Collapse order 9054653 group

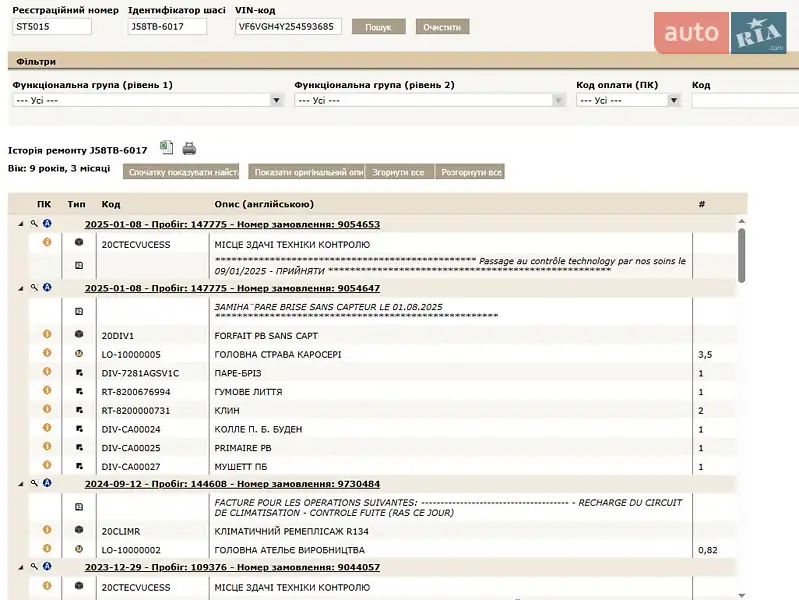click(x=21, y=224)
